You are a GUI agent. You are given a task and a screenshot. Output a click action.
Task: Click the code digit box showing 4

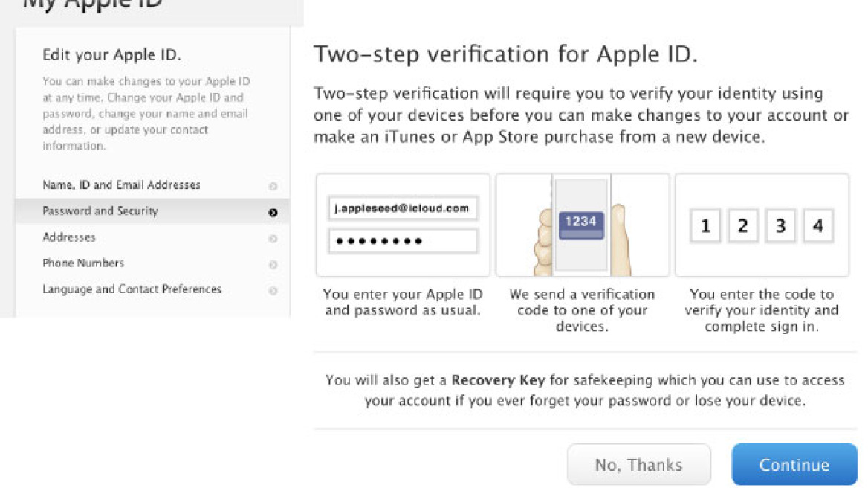tap(818, 226)
